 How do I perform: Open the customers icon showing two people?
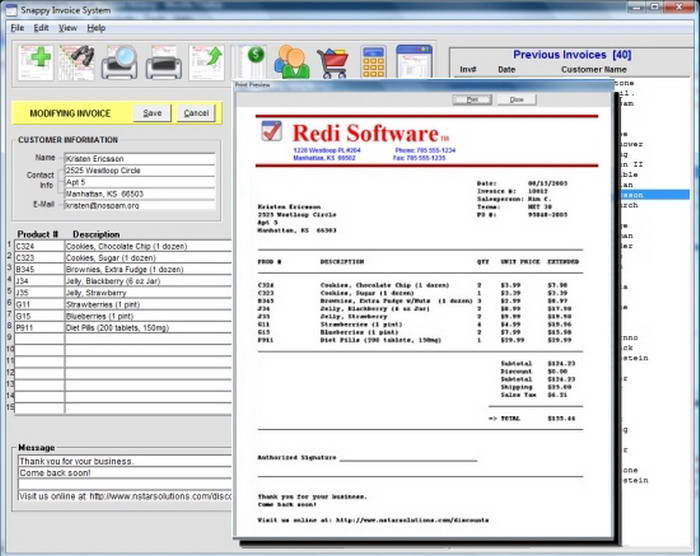(291, 61)
